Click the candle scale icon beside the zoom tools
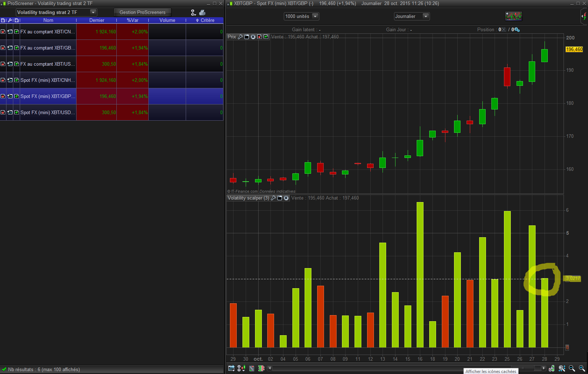Viewport: 588px width, 374px height. click(x=552, y=368)
